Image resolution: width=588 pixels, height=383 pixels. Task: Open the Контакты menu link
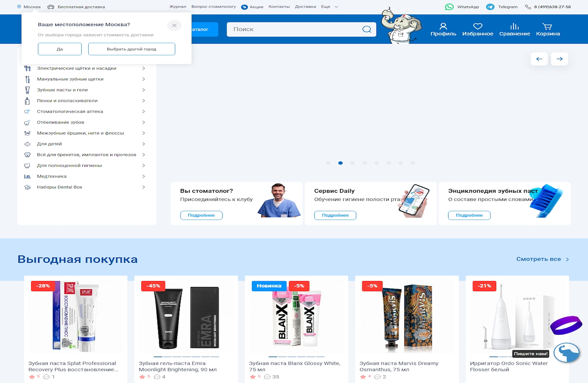pos(279,7)
